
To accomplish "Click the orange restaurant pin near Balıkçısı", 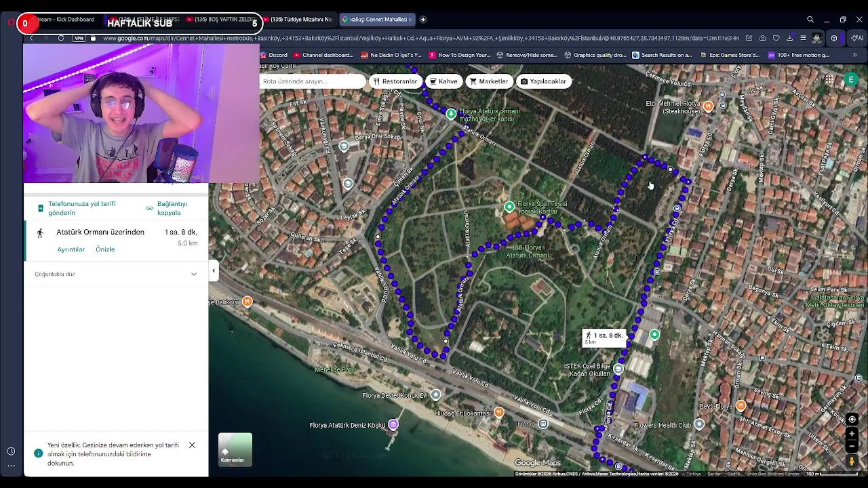I will 247,302.
